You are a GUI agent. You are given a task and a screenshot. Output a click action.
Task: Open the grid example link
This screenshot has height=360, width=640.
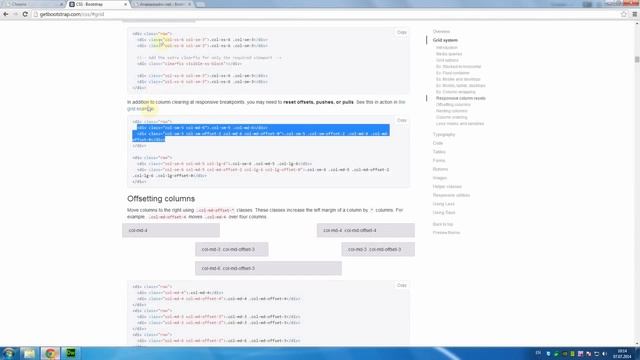tap(140, 109)
